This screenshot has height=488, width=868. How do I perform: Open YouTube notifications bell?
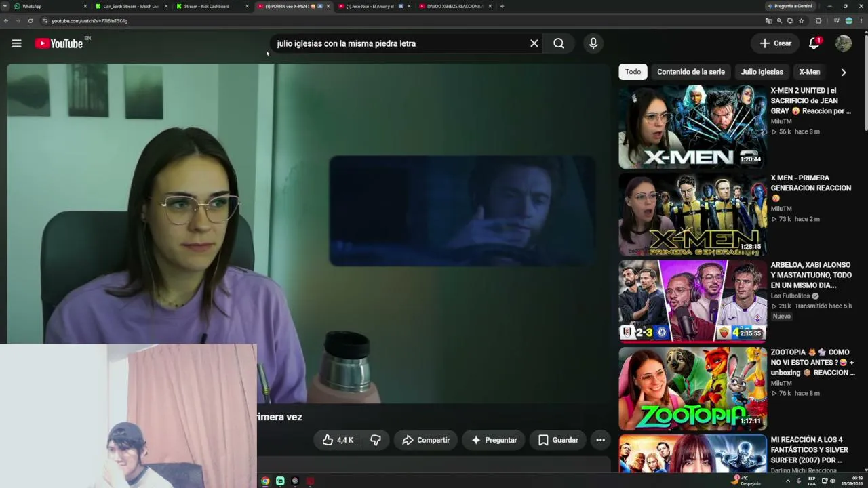814,43
